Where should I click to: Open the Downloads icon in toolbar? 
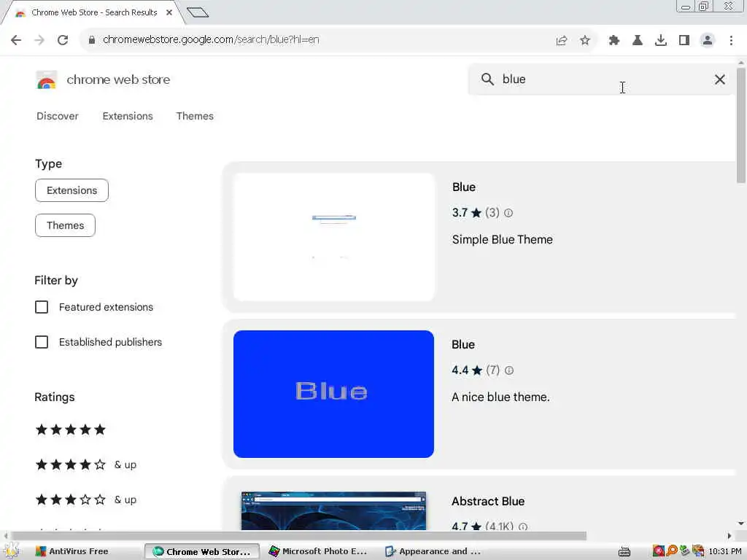[661, 41]
